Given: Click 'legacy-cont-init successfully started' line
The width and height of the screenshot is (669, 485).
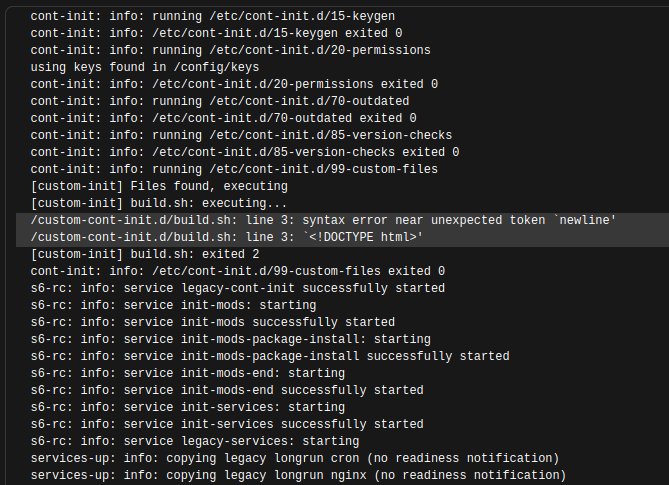Looking at the screenshot, I should 238,288.
